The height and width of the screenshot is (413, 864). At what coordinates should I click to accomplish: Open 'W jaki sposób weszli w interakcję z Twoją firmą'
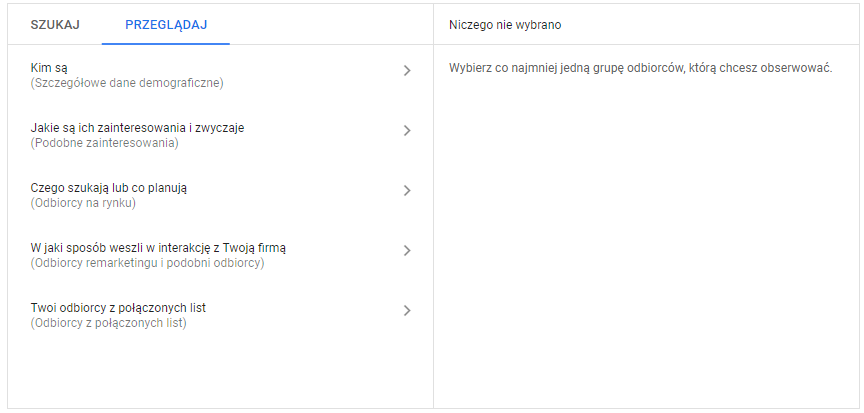pyautogui.click(x=158, y=248)
